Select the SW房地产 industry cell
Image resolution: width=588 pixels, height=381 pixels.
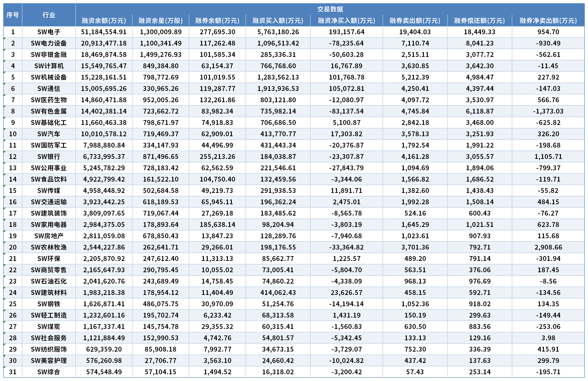point(49,236)
